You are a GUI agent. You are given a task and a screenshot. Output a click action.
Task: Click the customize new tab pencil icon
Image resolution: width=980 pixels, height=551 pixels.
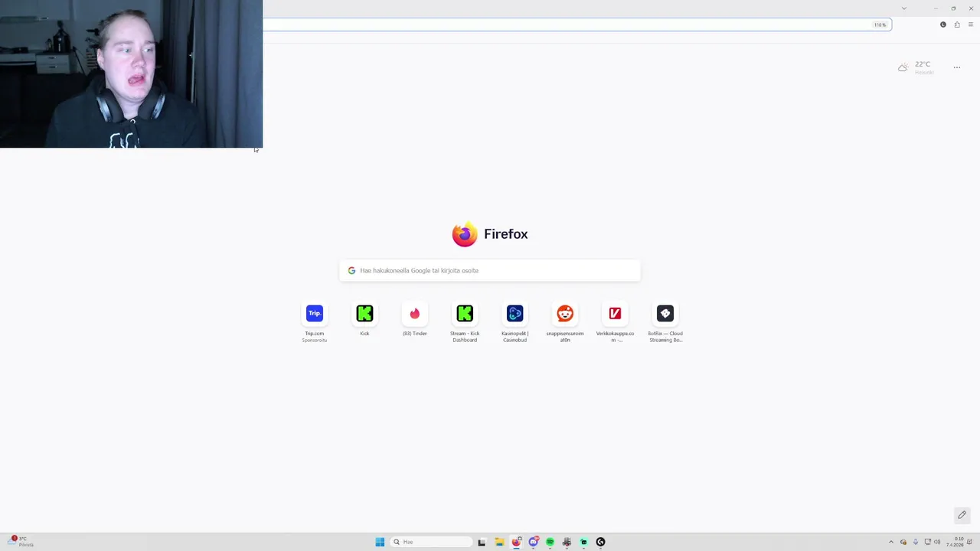pyautogui.click(x=962, y=515)
